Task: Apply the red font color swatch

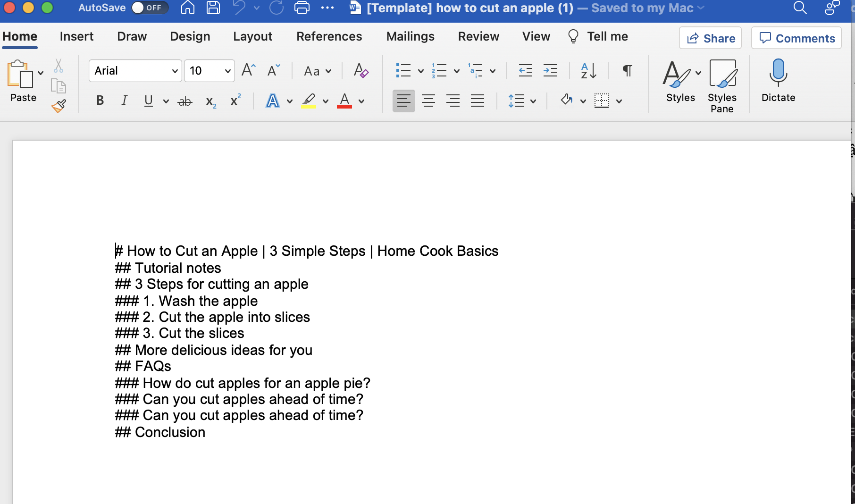Action: (345, 101)
